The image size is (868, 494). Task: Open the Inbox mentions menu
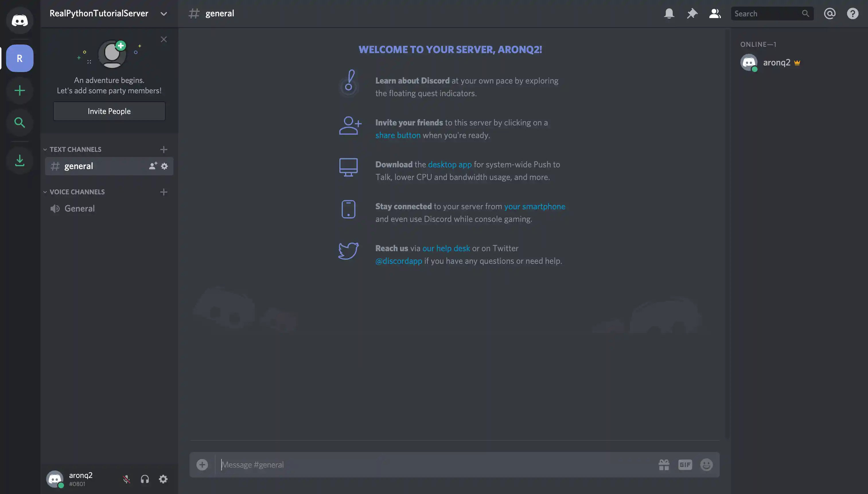coord(829,13)
